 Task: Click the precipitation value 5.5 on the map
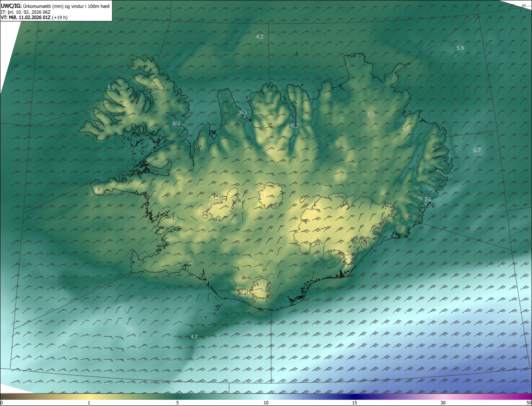(111, 88)
